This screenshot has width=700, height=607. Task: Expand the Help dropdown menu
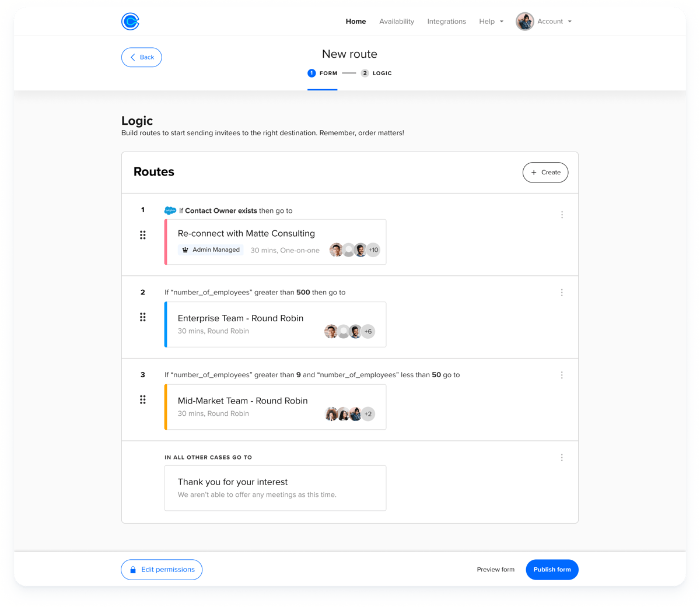pos(491,22)
